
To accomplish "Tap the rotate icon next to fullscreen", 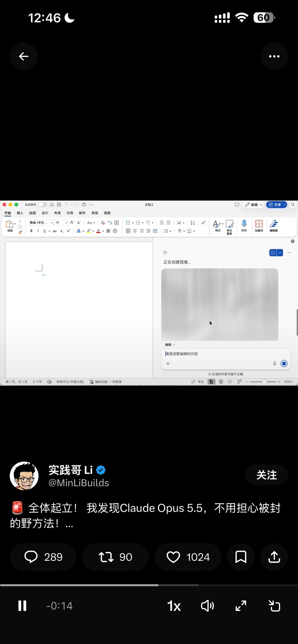I will point(275,606).
